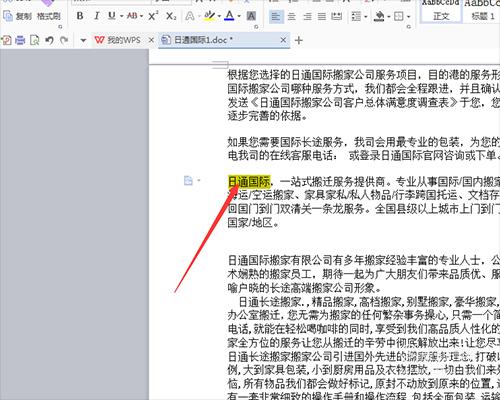The height and width of the screenshot is (400, 500).
Task: Open quick access toolbar dropdown
Action: tap(83, 41)
